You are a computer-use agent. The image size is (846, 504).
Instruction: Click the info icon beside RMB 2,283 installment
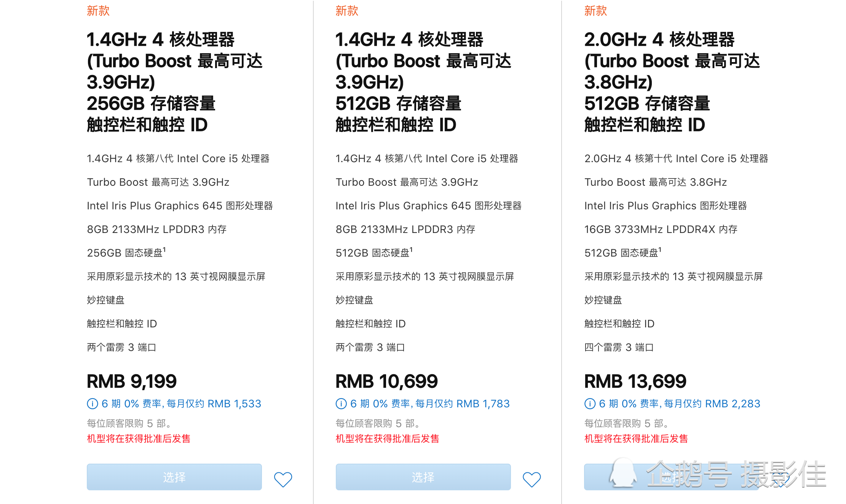tap(590, 404)
